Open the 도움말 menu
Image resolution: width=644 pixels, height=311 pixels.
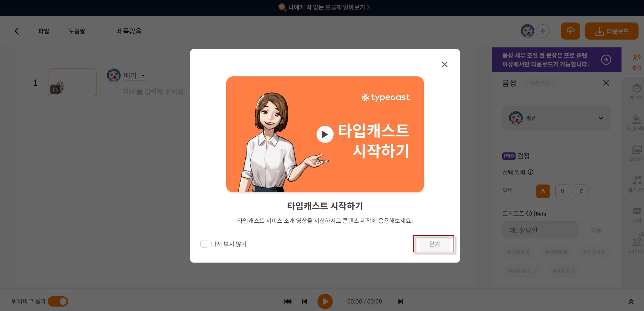[x=77, y=31]
